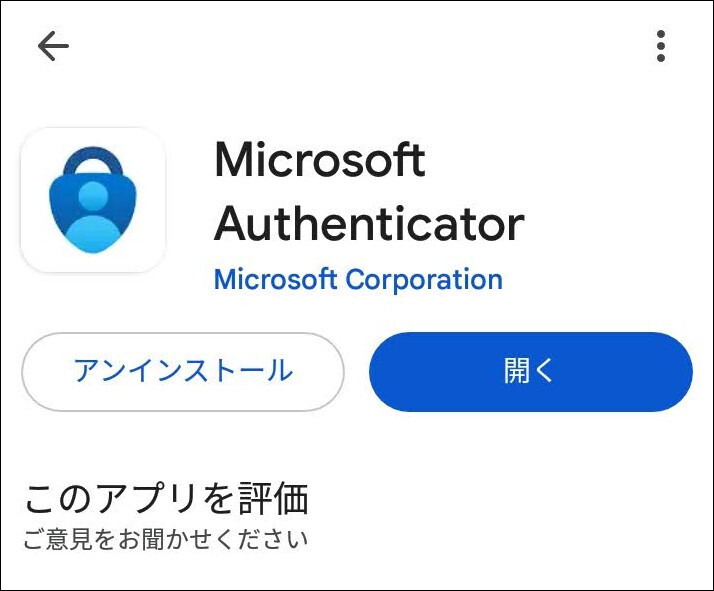This screenshot has width=714, height=591.
Task: Click the word Authenticator in the title
Action: pyautogui.click(x=369, y=224)
